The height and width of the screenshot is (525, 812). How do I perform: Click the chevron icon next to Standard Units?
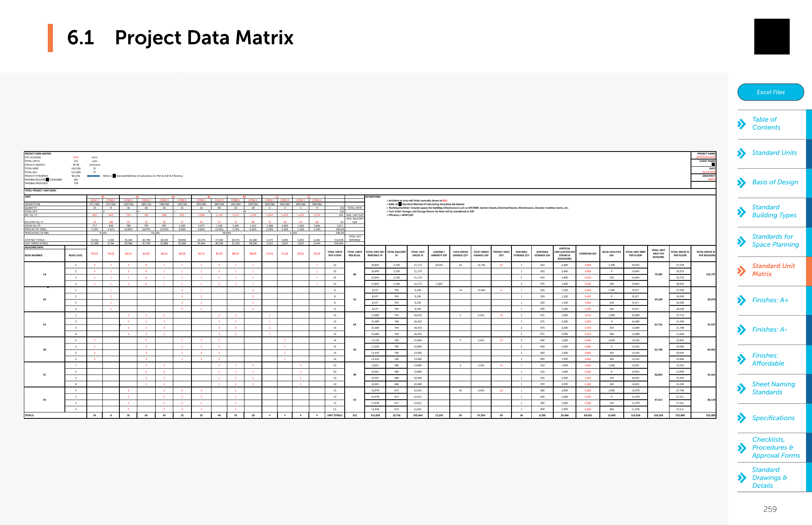click(741, 153)
